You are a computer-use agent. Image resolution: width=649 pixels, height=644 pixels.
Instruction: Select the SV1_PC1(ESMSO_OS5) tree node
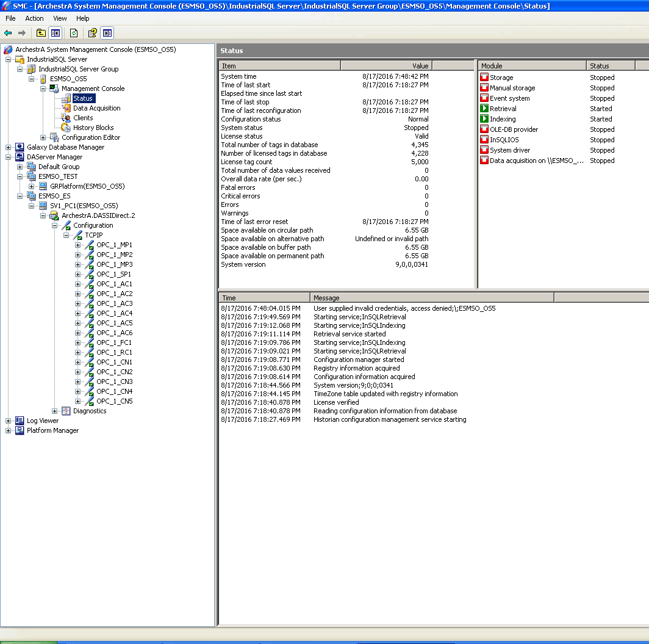(84, 206)
